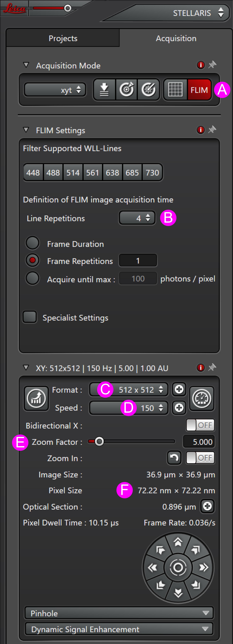Activate the FLIM acquisition mode button

coord(199,90)
